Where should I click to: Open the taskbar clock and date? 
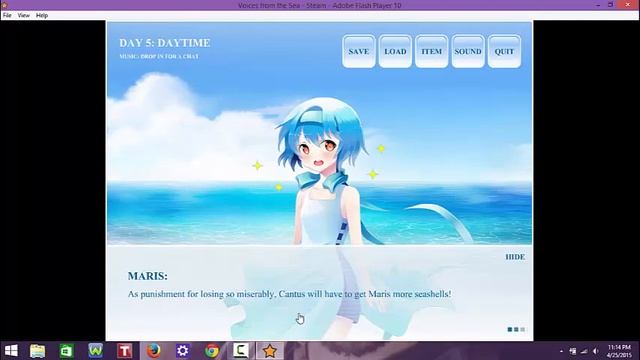[619, 351]
